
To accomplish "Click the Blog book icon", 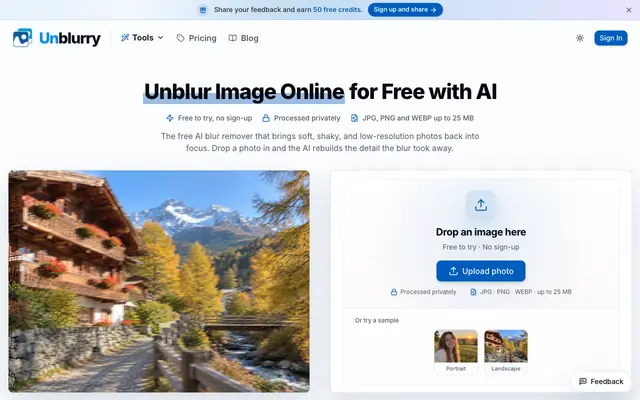I will coord(233,38).
